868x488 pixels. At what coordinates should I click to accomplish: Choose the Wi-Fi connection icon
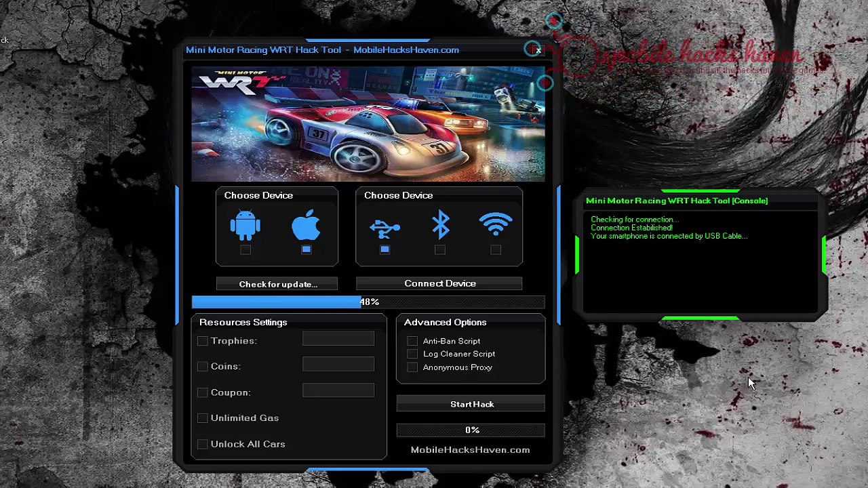click(496, 224)
